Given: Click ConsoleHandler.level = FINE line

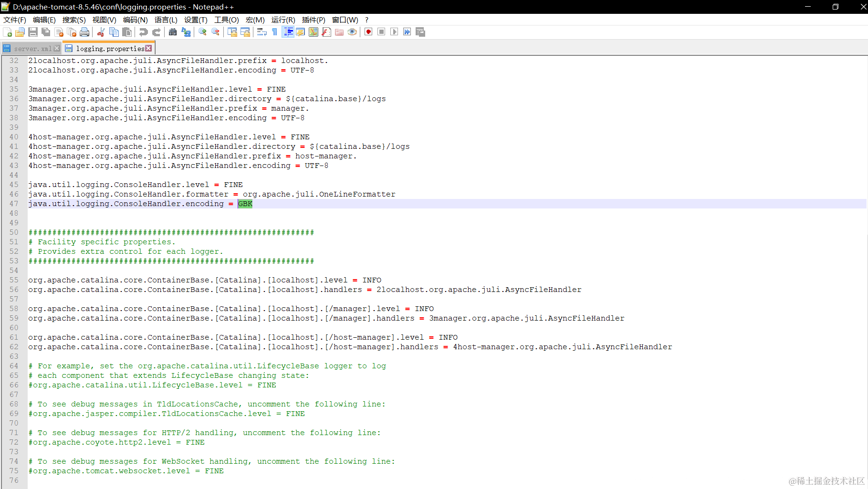Looking at the screenshot, I should pos(136,185).
